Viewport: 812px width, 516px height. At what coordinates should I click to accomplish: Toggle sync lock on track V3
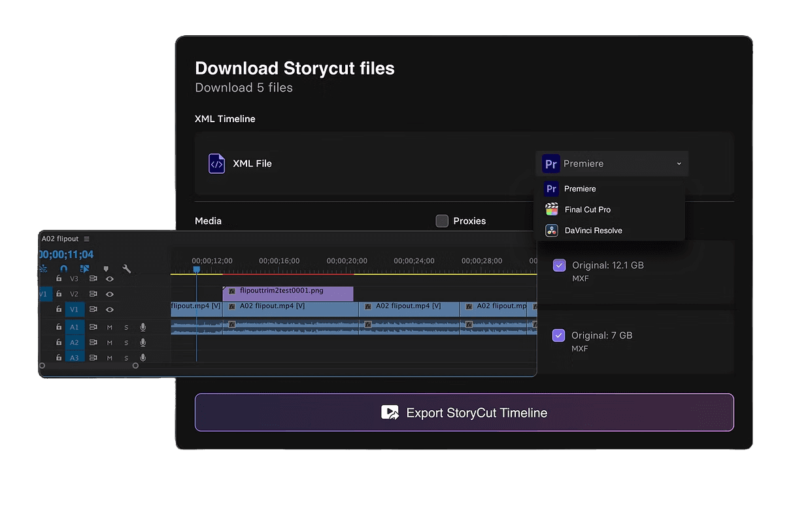[93, 279]
